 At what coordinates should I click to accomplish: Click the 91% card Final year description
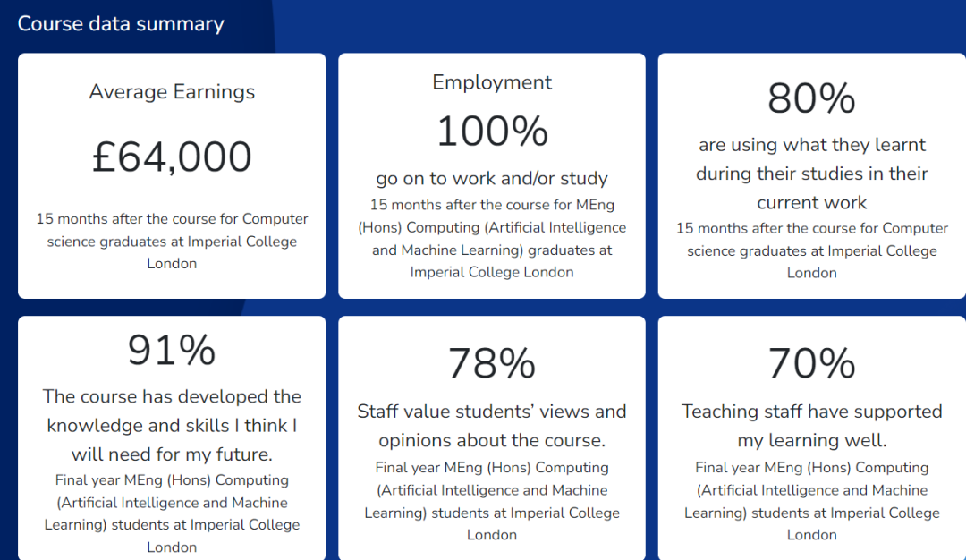pos(172,513)
